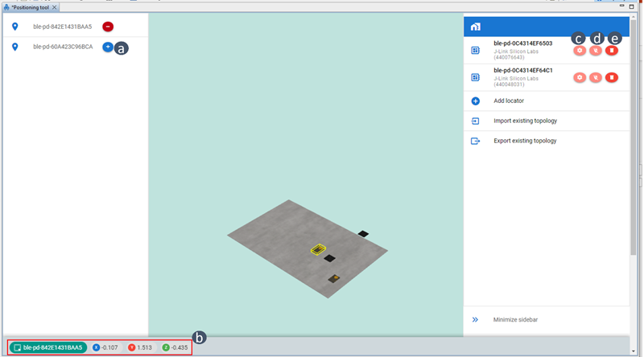644x357 pixels.
Task: Delete locator ble-pd-0C4314EF64C1 with red trash button
Action: pyautogui.click(x=612, y=77)
